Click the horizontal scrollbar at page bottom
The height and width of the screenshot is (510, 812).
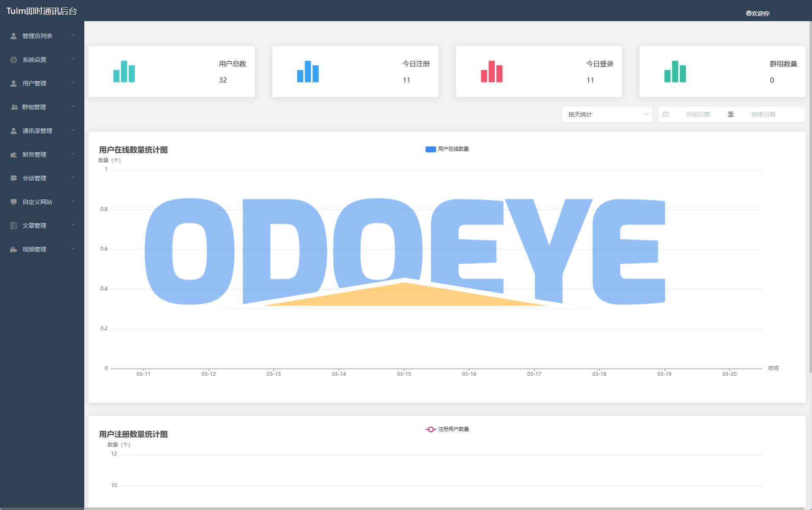(x=445, y=508)
